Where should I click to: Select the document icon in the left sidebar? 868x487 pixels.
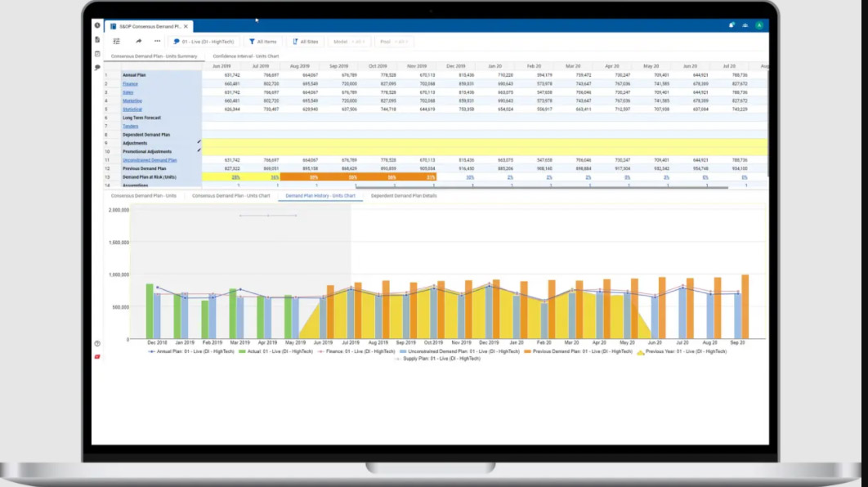coord(96,38)
